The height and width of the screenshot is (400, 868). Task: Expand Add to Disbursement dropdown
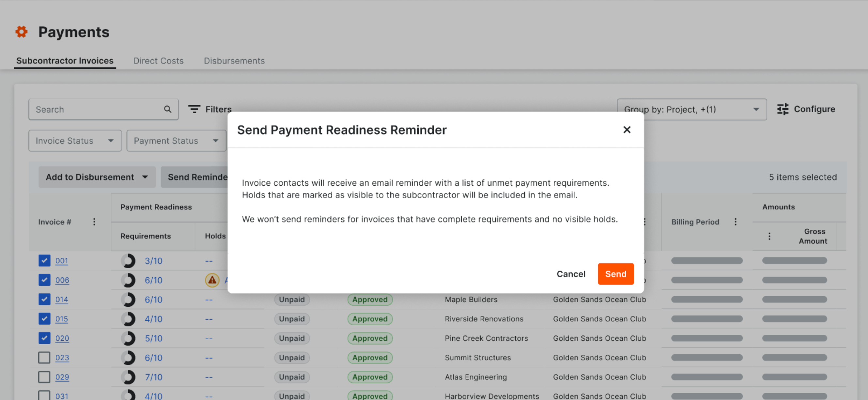point(97,177)
